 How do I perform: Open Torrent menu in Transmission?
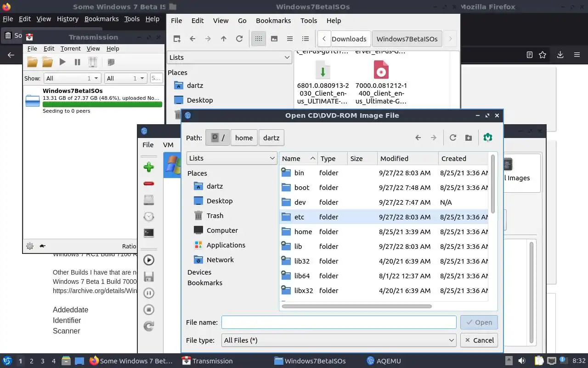point(70,48)
